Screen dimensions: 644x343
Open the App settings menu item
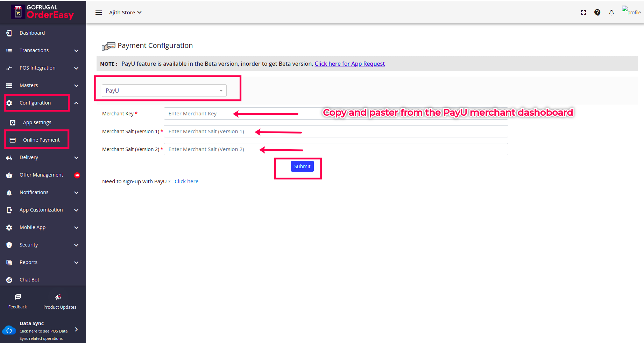pyautogui.click(x=37, y=122)
